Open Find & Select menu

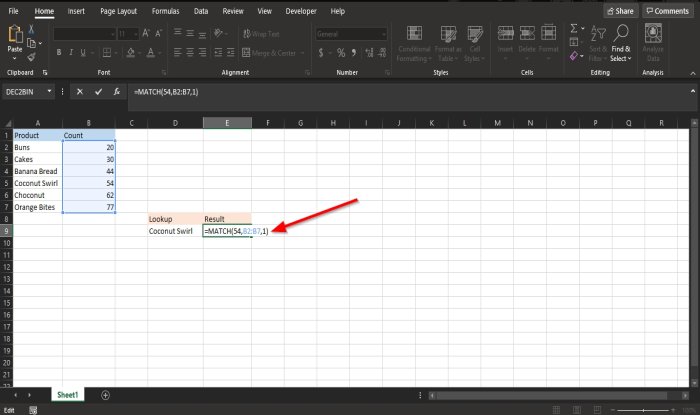(x=621, y=43)
